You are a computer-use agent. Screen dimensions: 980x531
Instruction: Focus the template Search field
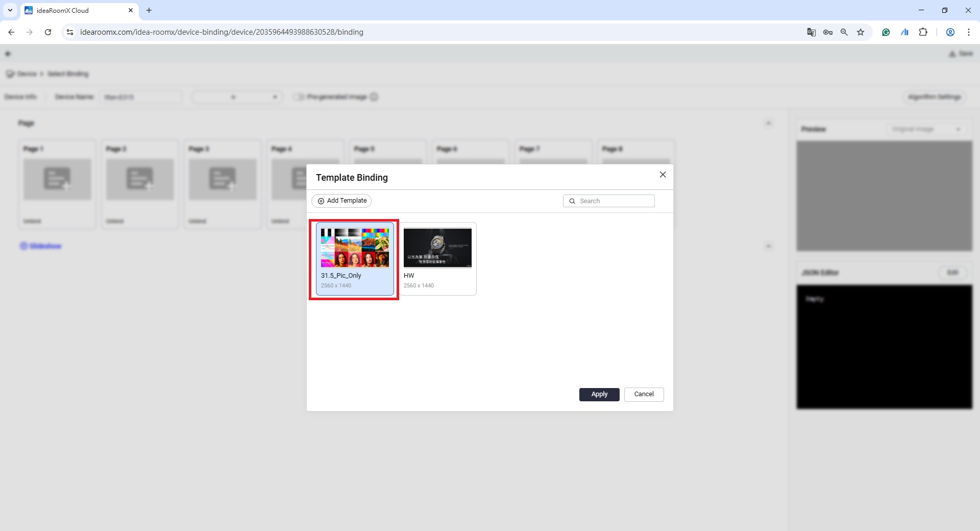coord(608,201)
